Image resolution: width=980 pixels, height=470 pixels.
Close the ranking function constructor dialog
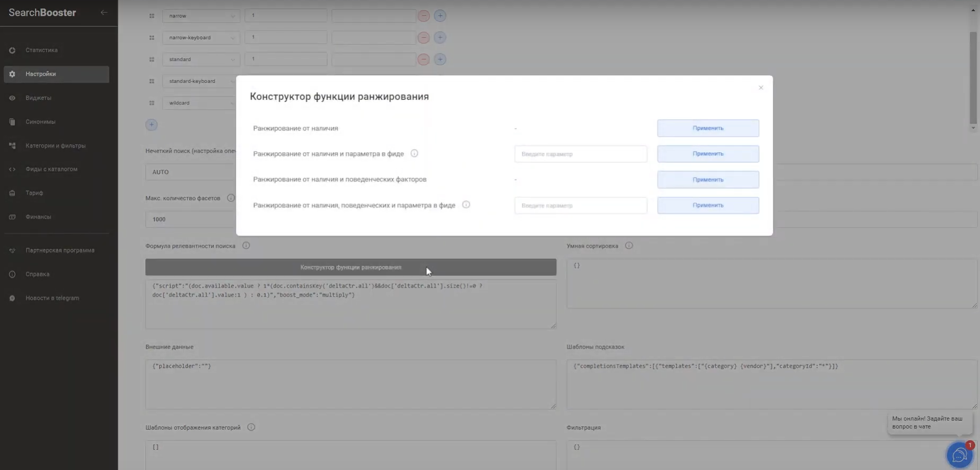pos(760,88)
